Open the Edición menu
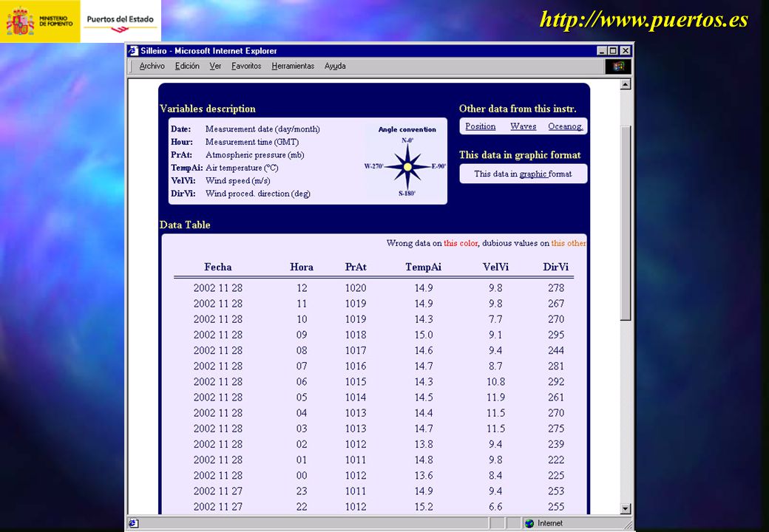 [x=187, y=66]
